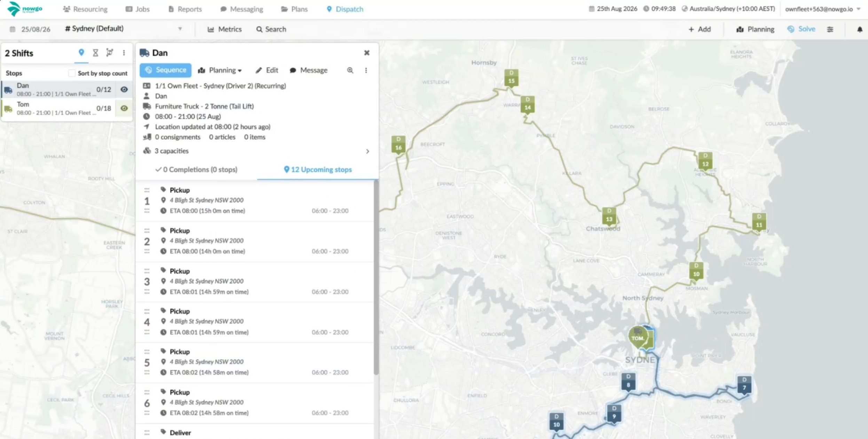The height and width of the screenshot is (439, 868).
Task: Toggle visibility eye for Dan's shift
Action: [124, 90]
